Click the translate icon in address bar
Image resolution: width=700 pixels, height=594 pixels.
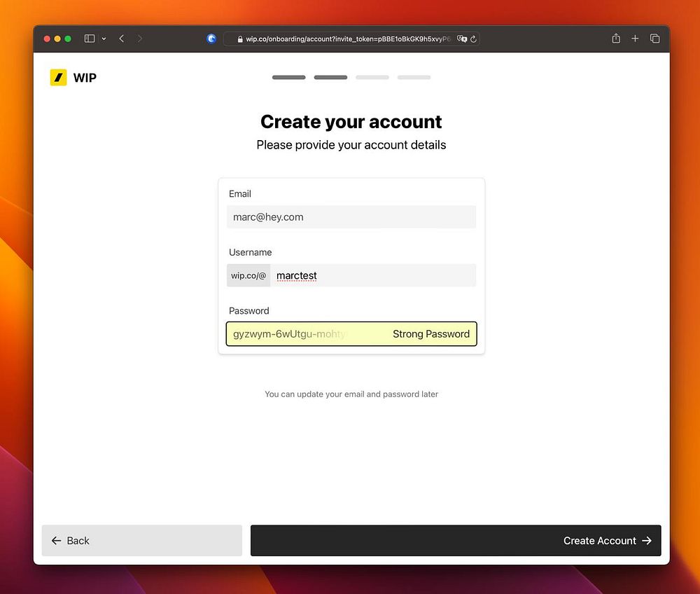click(x=462, y=39)
